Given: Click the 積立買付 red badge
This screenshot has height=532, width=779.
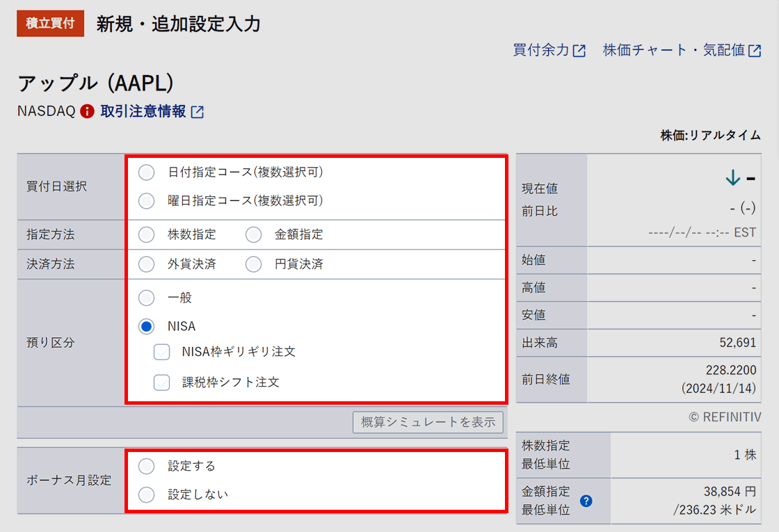Looking at the screenshot, I should 50,24.
